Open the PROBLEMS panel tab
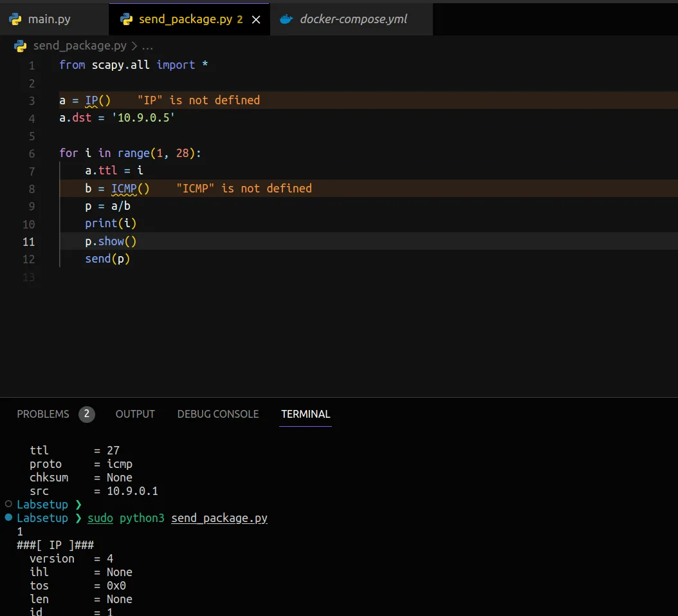Screen dimensions: 678x616 [43, 415]
